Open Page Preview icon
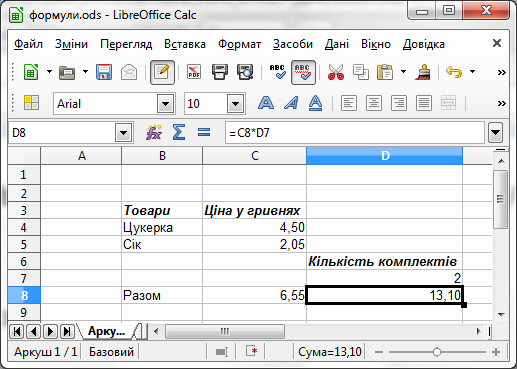Image resolution: width=517 pixels, height=369 pixels. tap(245, 72)
